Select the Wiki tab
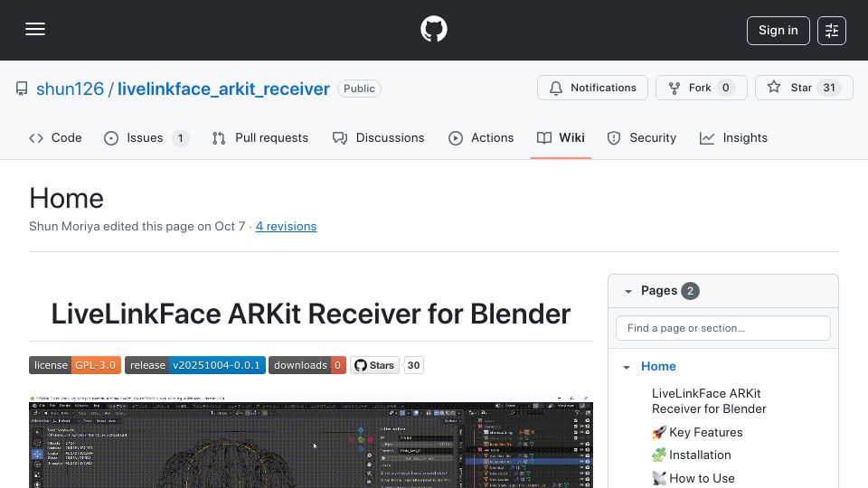The height and width of the screenshot is (488, 868). (561, 137)
